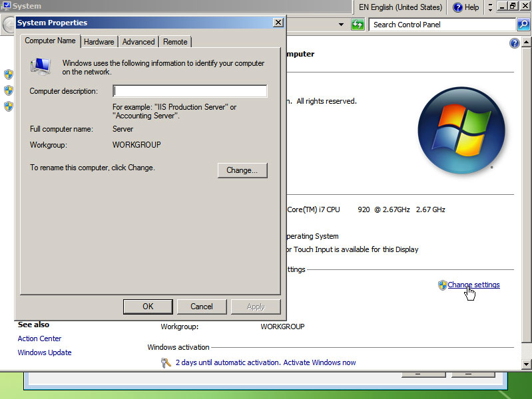Open the Help button in title bar

point(466,7)
